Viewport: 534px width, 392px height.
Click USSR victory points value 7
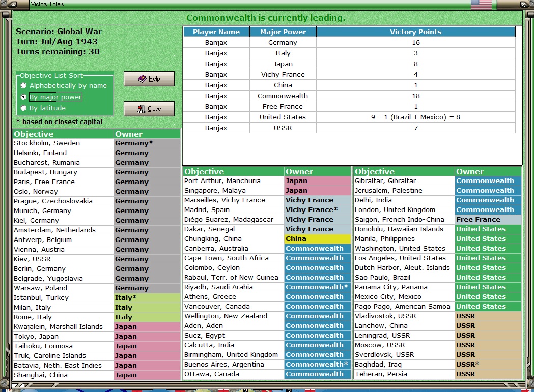[416, 128]
